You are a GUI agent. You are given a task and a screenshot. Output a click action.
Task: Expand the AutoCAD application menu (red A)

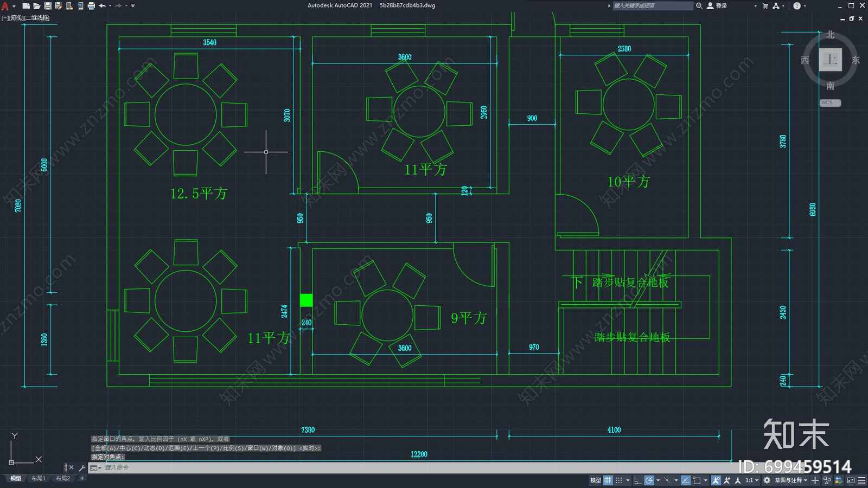point(5,6)
